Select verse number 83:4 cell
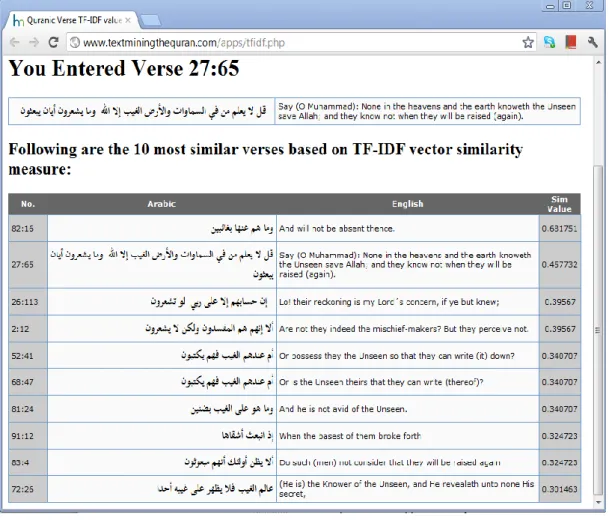Image resolution: width=609 pixels, height=520 pixels. pos(28,464)
